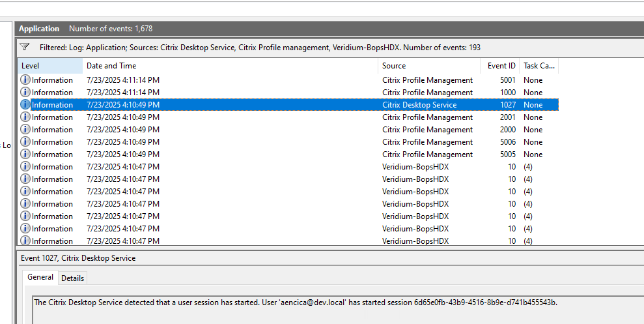The image size is (644, 324).
Task: Sort the list by Event ID column
Action: [501, 66]
